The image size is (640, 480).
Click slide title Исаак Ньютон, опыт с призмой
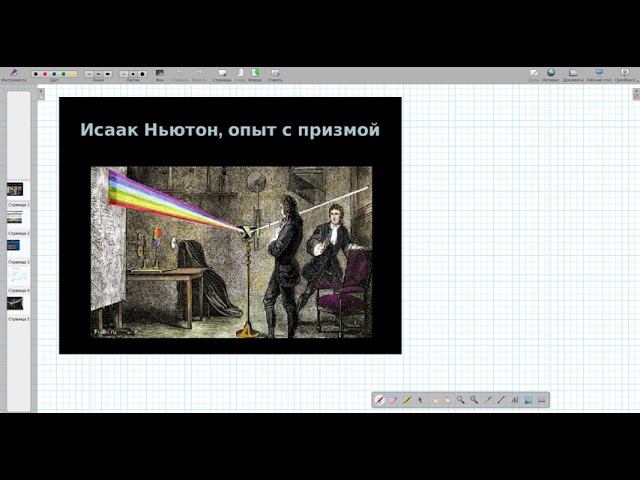pyautogui.click(x=230, y=130)
